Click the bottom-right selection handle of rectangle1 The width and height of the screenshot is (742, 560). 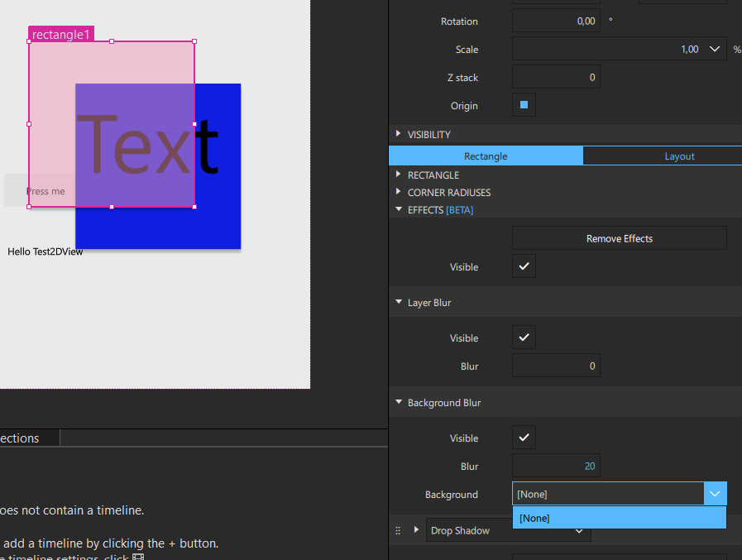(x=194, y=207)
